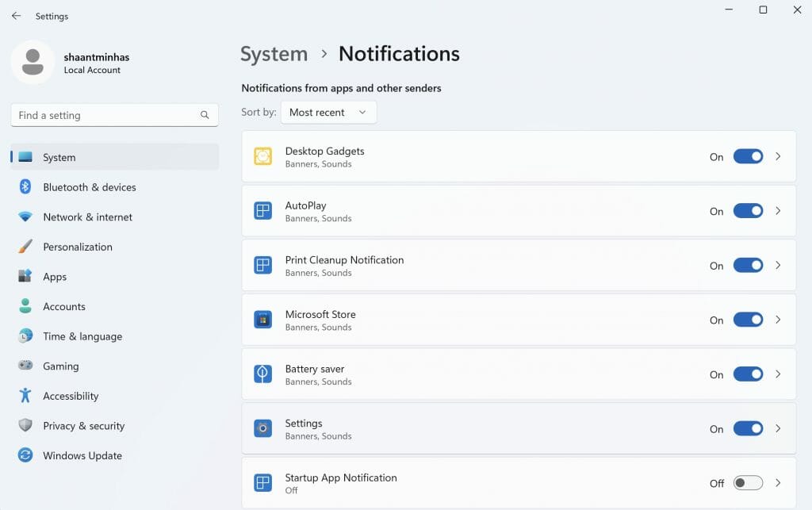
Task: Open Accounts settings
Action: [x=63, y=306]
